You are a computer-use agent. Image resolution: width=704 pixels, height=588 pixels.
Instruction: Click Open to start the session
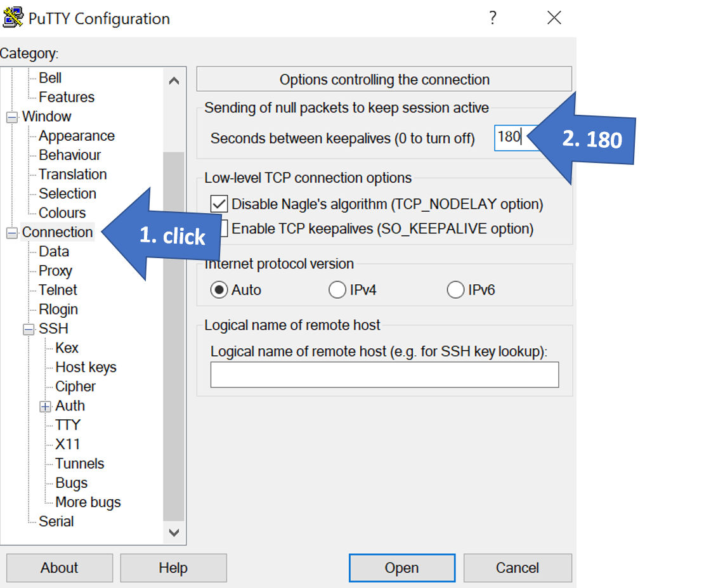coord(402,568)
